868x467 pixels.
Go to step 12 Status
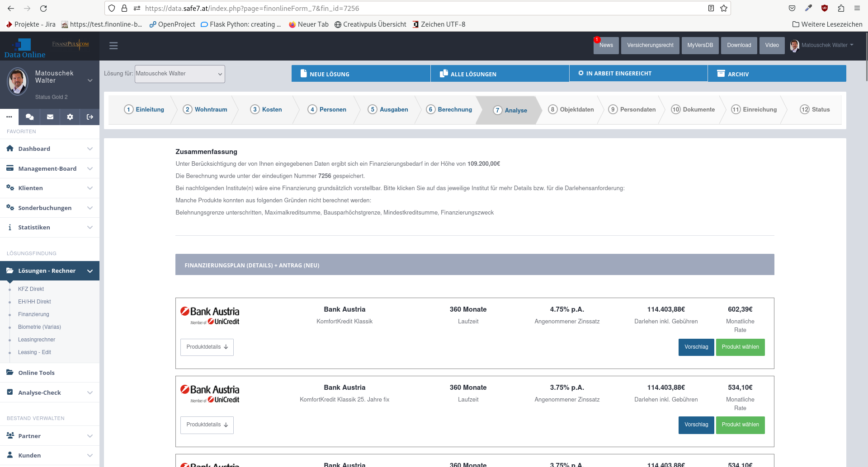(815, 109)
